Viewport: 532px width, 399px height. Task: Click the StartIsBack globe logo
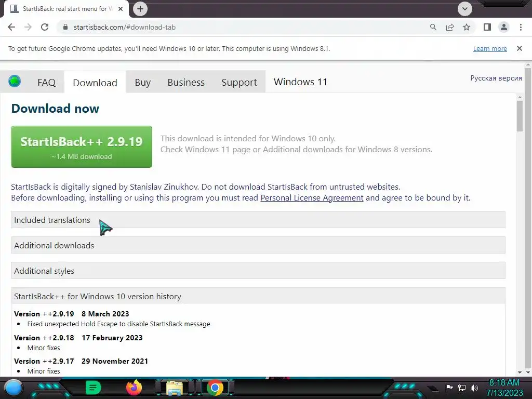tap(15, 82)
